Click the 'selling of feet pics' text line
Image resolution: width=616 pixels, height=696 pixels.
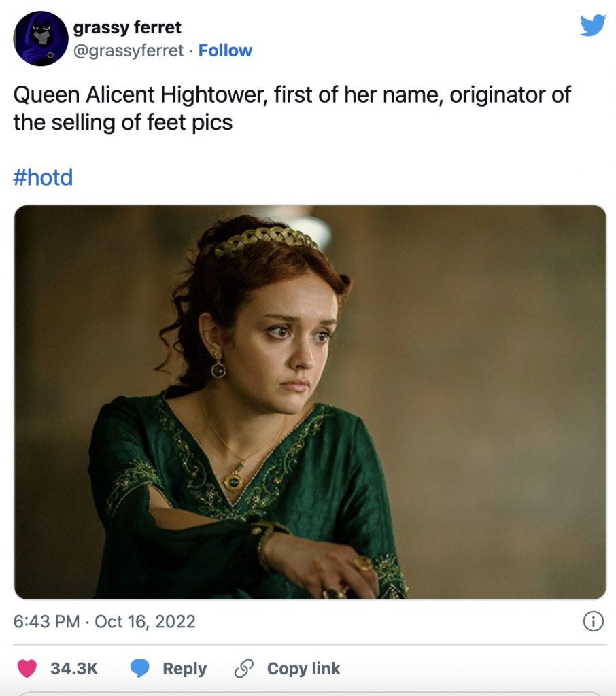[x=122, y=122]
